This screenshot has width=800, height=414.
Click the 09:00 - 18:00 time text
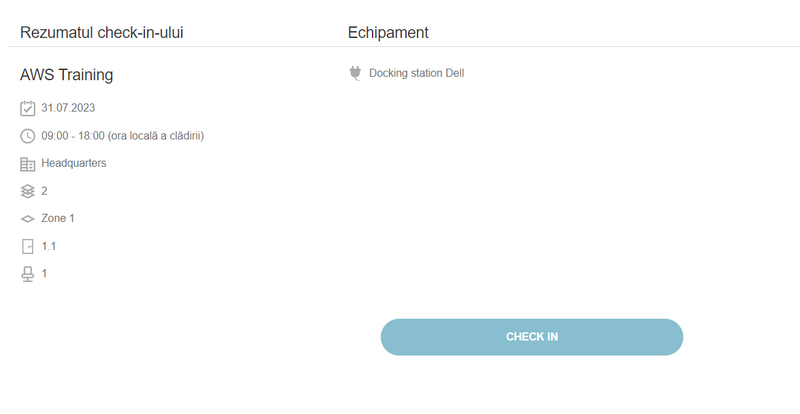(x=123, y=136)
